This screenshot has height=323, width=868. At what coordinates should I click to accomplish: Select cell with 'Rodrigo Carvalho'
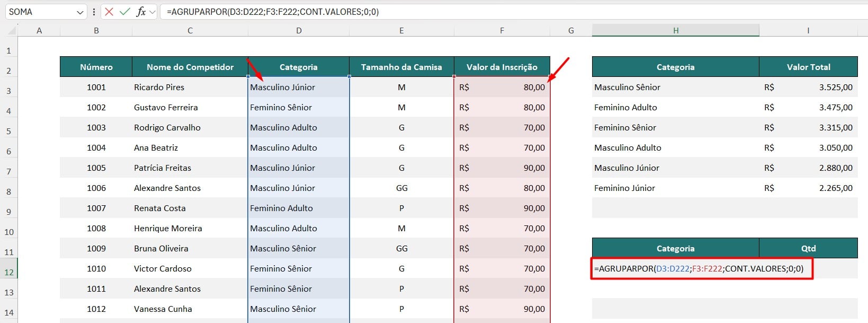(x=190, y=127)
